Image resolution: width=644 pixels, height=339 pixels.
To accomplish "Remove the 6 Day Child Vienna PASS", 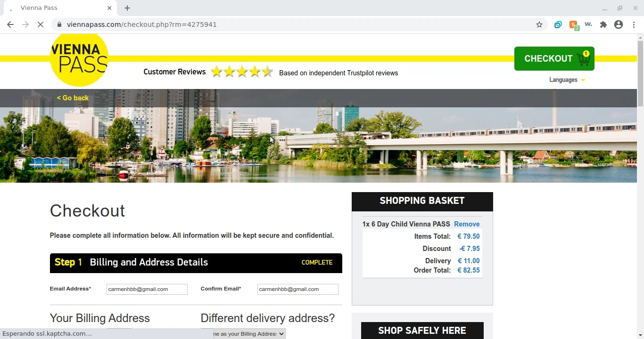I will 467,224.
